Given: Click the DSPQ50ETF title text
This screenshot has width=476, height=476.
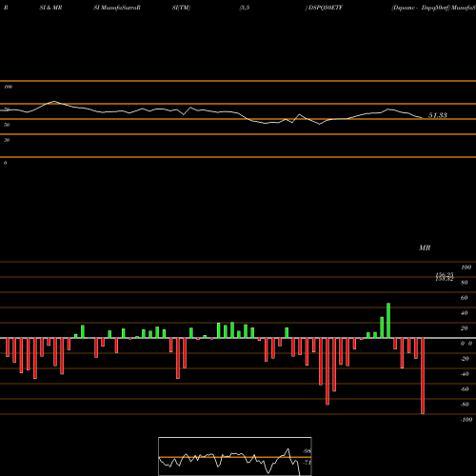Looking at the screenshot, I should (x=326, y=8).
